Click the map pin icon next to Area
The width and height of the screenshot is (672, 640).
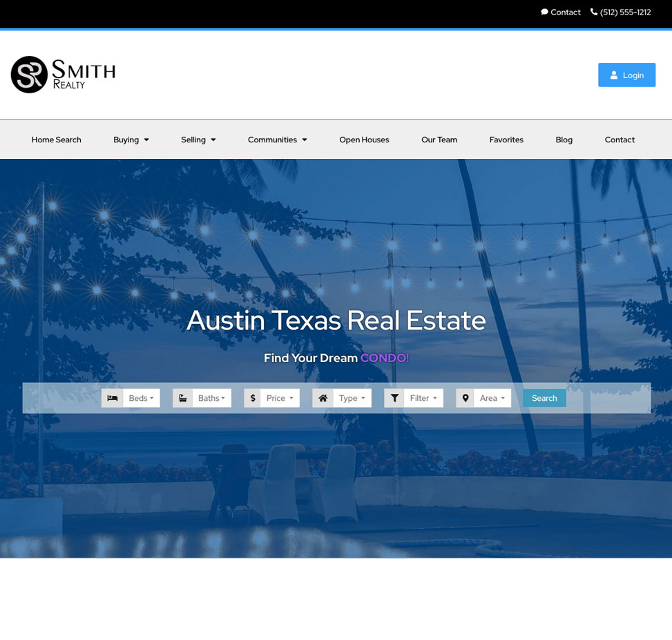tap(465, 397)
